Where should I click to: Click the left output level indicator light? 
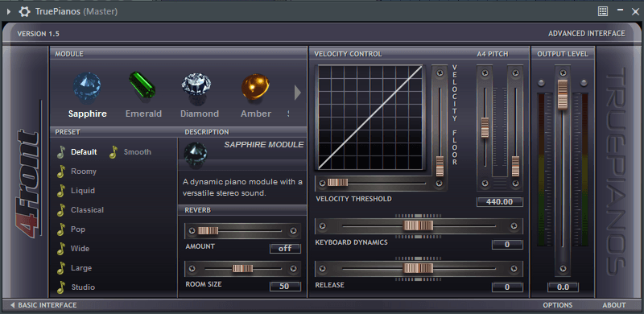coord(541,84)
